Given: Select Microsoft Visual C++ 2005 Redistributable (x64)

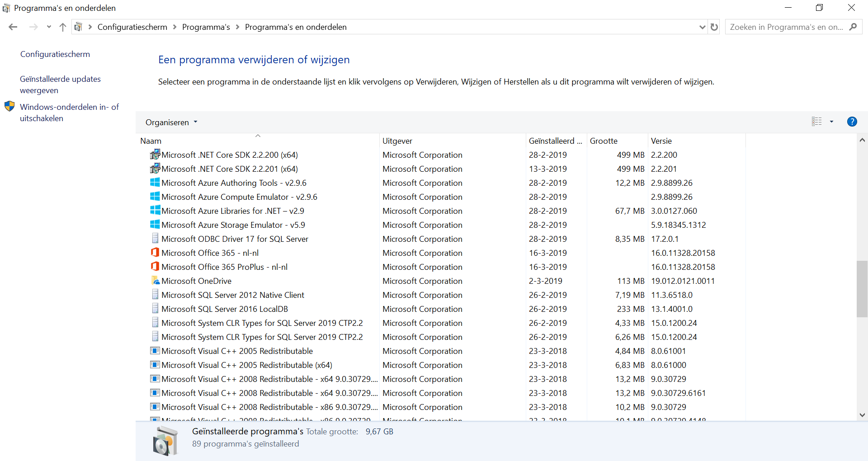Looking at the screenshot, I should [247, 365].
